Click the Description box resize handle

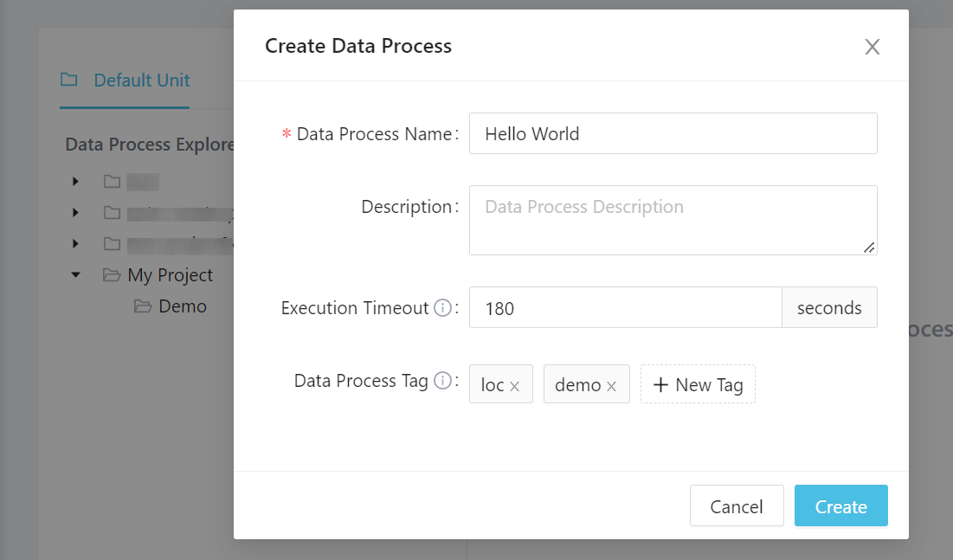click(869, 248)
